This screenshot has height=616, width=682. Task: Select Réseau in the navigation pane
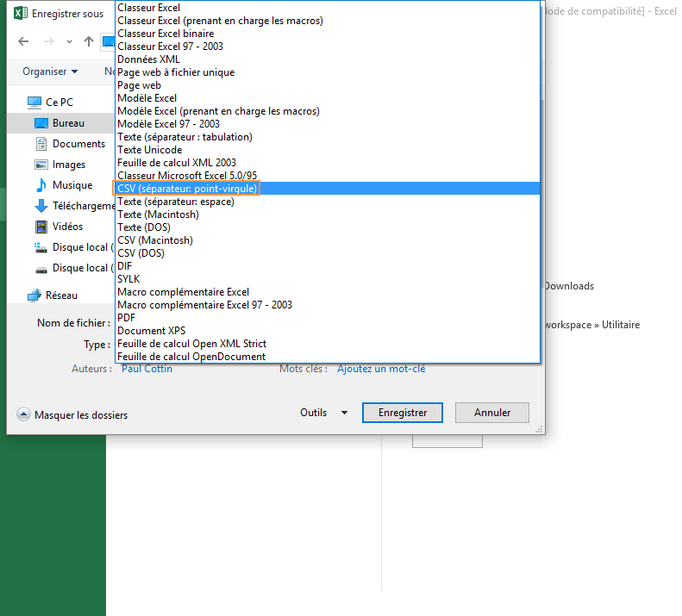[61, 296]
